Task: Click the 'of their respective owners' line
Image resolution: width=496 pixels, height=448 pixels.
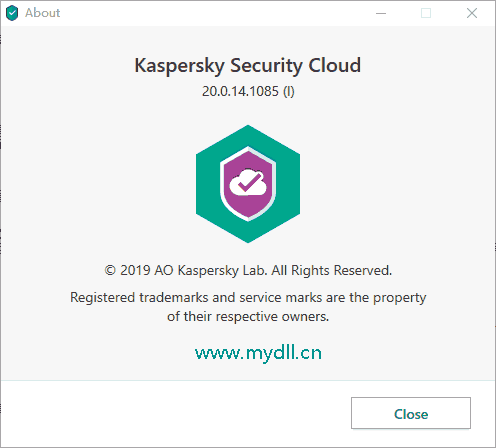Action: click(x=248, y=317)
